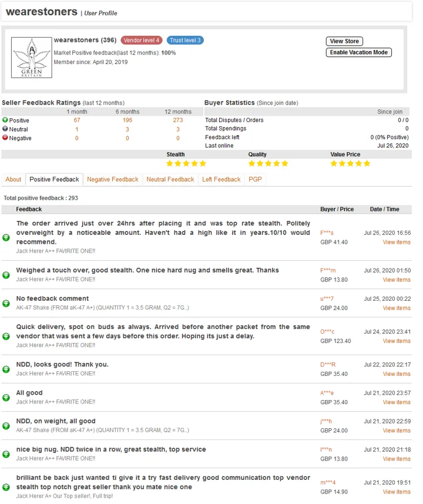Click positive icon beside 'order arrived just over 24hrs' feedback
The width and height of the screenshot is (423, 504).
(6, 237)
